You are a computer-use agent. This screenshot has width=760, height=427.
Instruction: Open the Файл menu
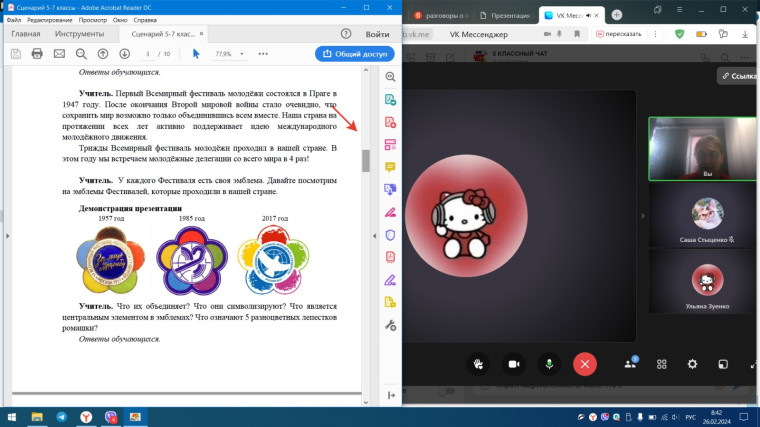point(14,20)
